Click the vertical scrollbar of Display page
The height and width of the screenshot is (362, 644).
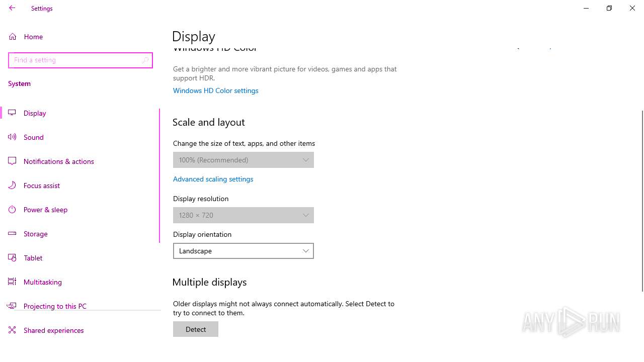(642, 201)
